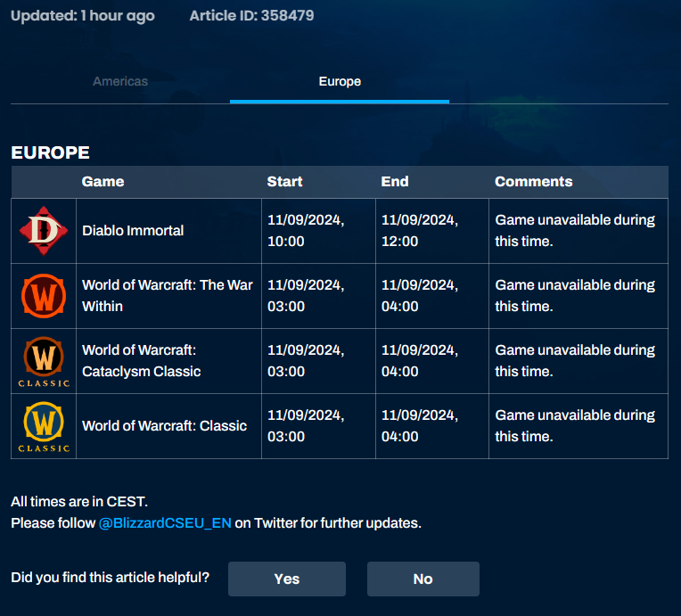The width and height of the screenshot is (681, 616).
Task: Click the Article ID: 358479 text
Action: pos(251,15)
